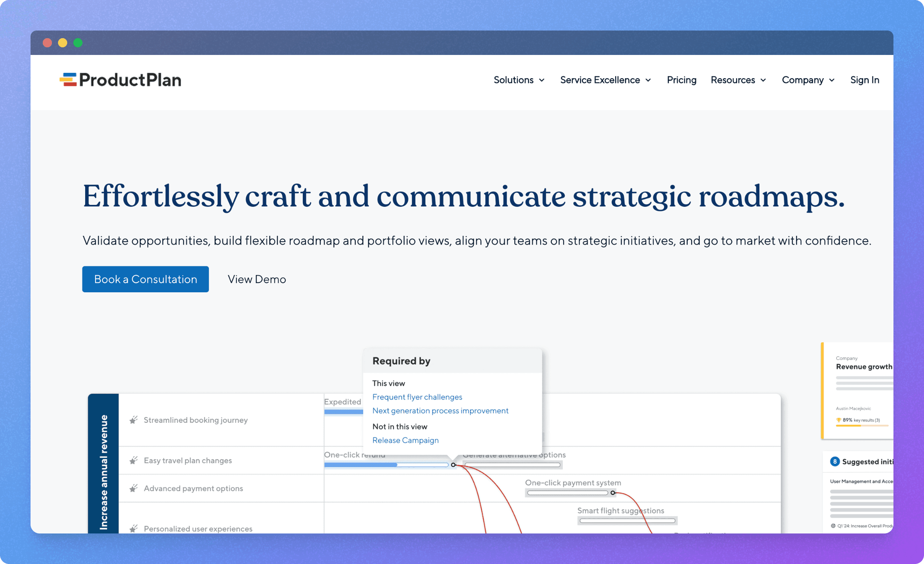
Task: Click the Book a Consultation button
Action: [x=145, y=279]
